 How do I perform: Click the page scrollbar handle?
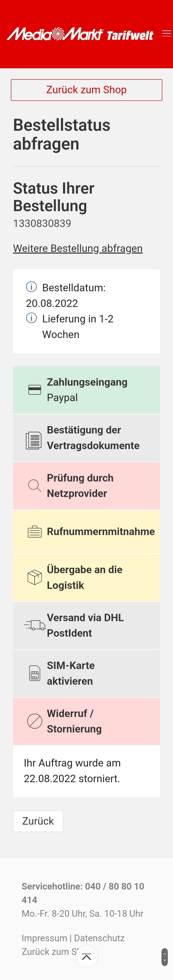pos(165,957)
